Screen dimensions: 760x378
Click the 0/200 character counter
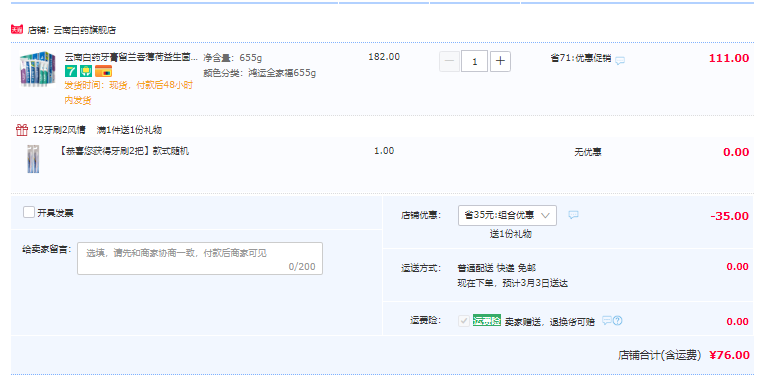tap(301, 267)
